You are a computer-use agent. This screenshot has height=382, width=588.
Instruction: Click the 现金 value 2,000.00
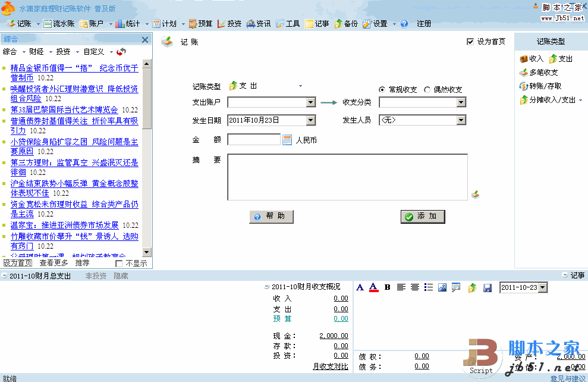pyautogui.click(x=334, y=336)
